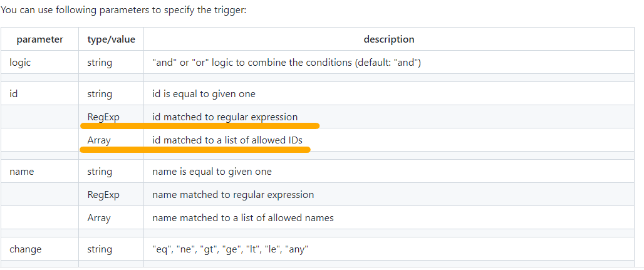The height and width of the screenshot is (270, 644).
Task: Click the RegExp type in the name section
Action: click(103, 194)
